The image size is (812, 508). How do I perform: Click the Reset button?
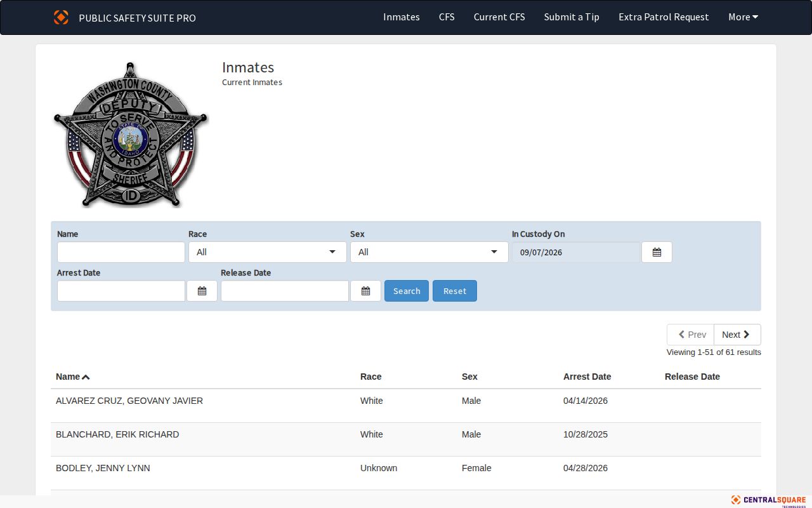click(455, 291)
